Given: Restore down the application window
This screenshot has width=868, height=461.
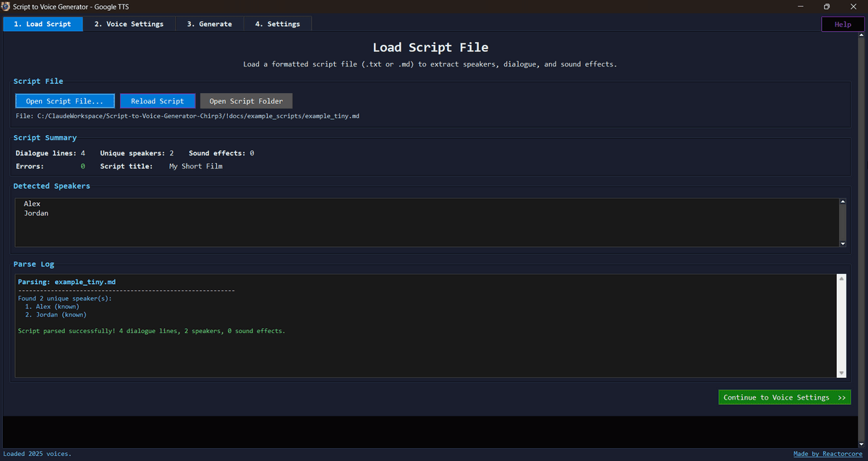Looking at the screenshot, I should coord(827,6).
